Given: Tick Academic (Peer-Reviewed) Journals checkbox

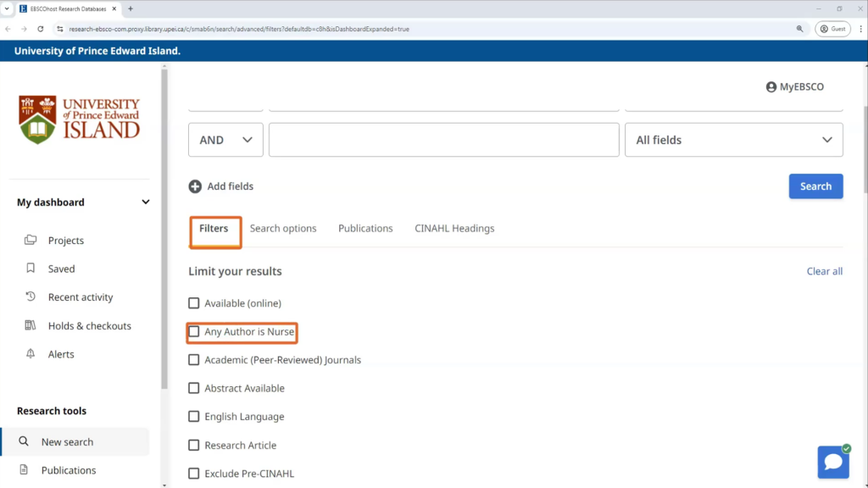Looking at the screenshot, I should (194, 360).
